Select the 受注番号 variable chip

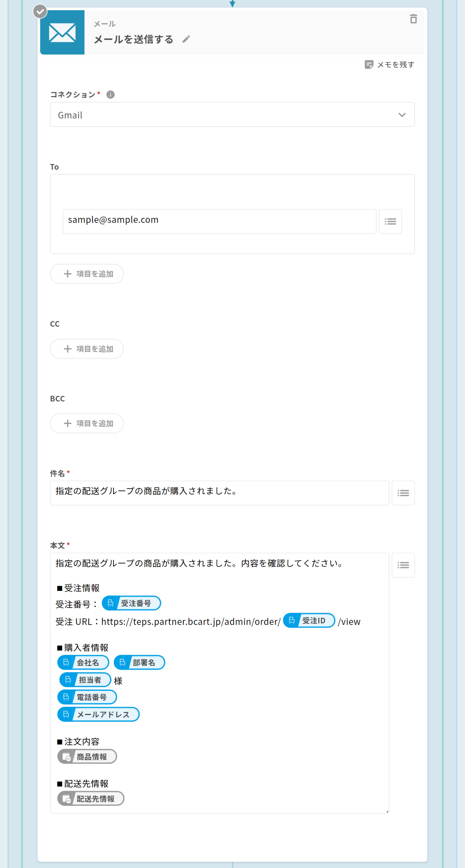click(x=131, y=603)
